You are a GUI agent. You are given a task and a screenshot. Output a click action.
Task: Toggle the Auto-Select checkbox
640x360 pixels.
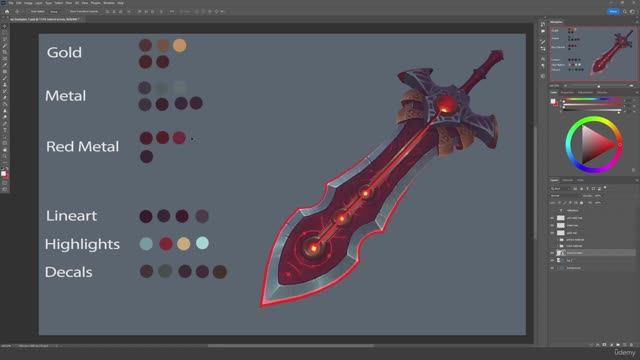tap(29, 11)
